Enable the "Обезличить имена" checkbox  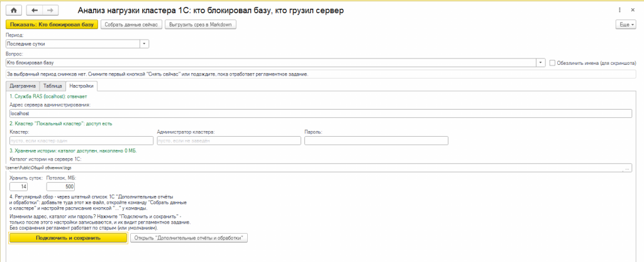pyautogui.click(x=552, y=63)
